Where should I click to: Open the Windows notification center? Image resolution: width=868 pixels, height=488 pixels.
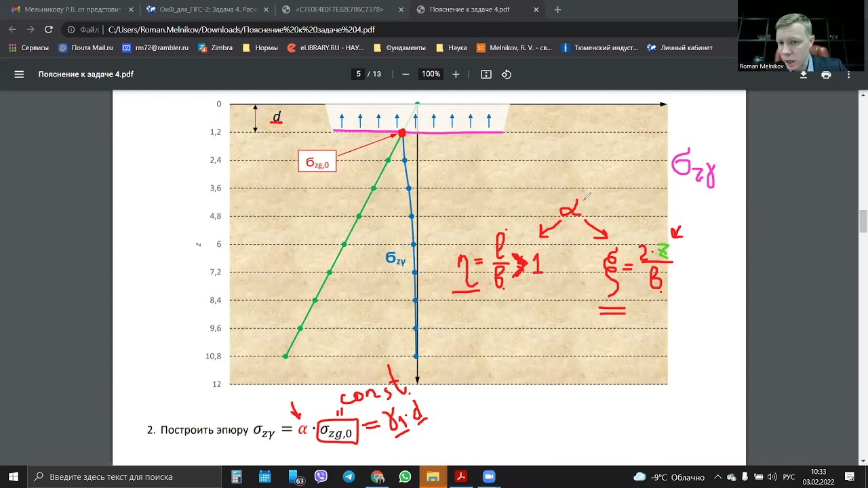[850, 476]
